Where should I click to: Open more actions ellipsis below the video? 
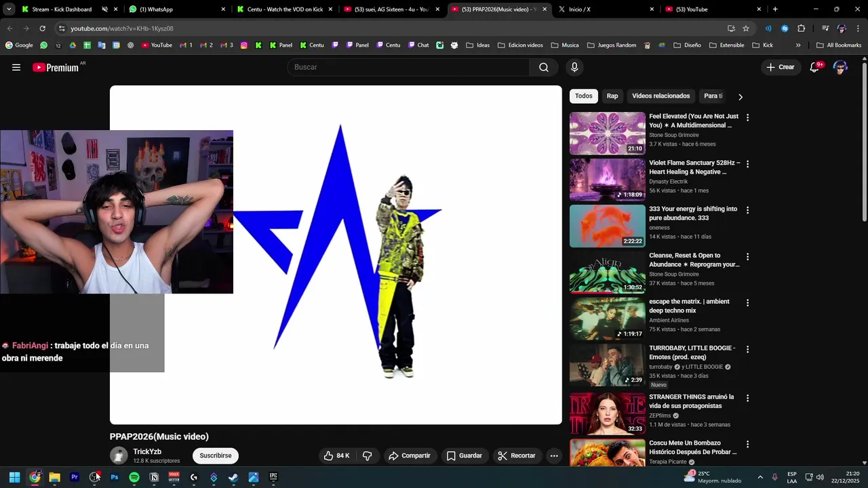tap(554, 455)
